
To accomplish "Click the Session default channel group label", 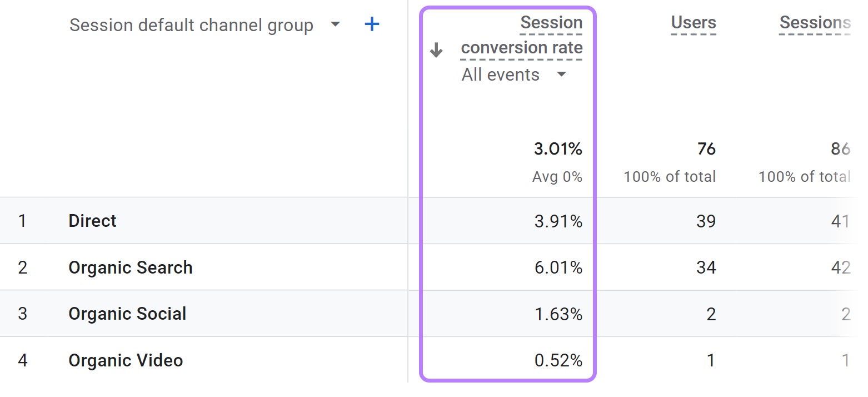I will point(191,24).
